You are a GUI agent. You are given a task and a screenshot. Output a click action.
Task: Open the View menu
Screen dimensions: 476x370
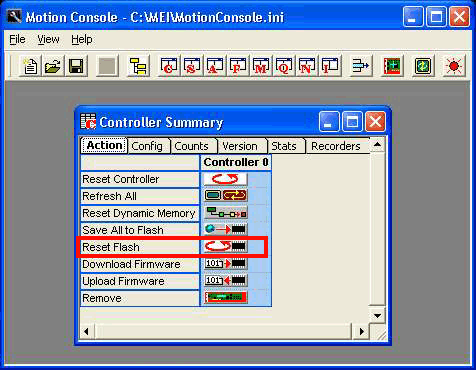coord(48,40)
